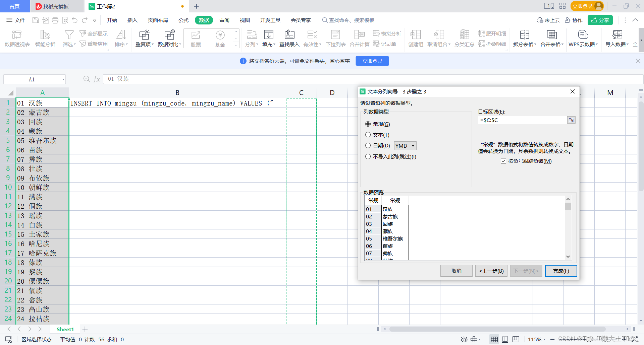Screen dimensions: 644x345
Task: Click the Import Data (导入数据) icon
Action: tap(617, 35)
